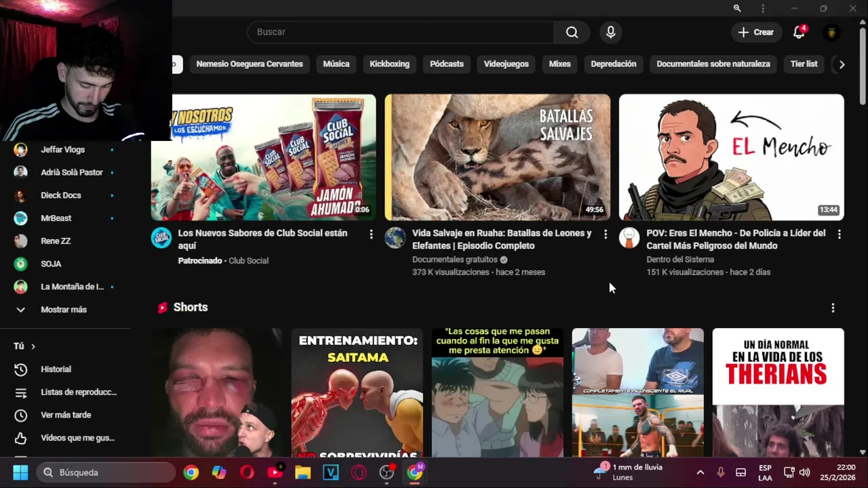Select the Depredación chip

click(x=614, y=64)
